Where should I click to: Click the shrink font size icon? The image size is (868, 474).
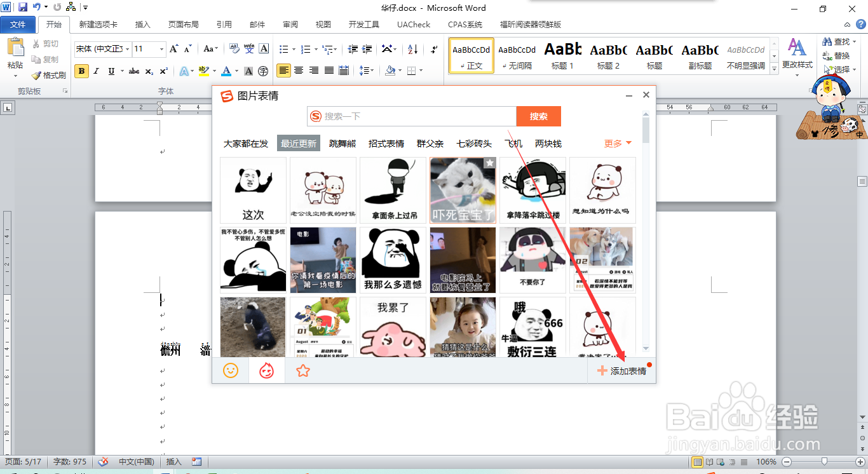coord(188,49)
